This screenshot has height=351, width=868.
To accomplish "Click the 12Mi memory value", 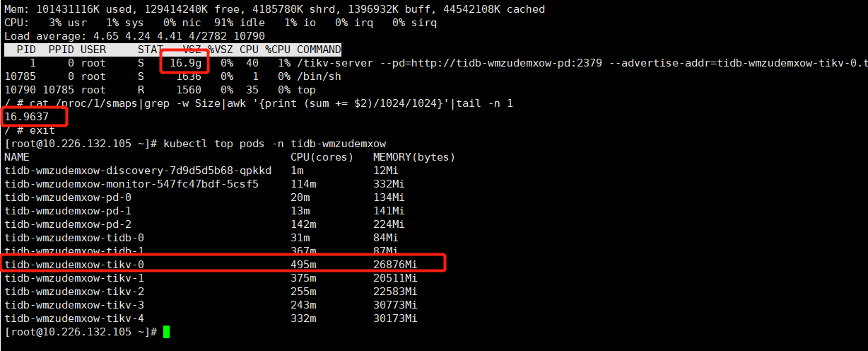I will pyautogui.click(x=386, y=171).
